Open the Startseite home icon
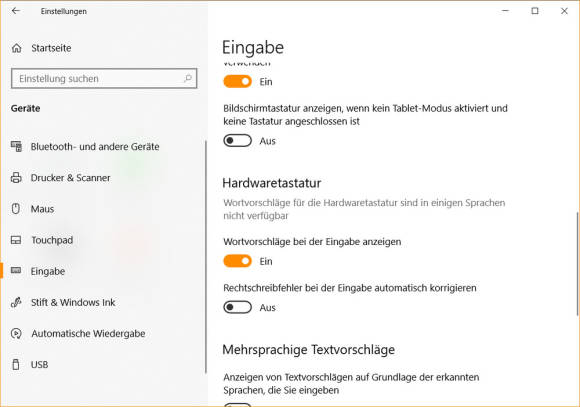This screenshot has height=407, width=580. coord(17,48)
